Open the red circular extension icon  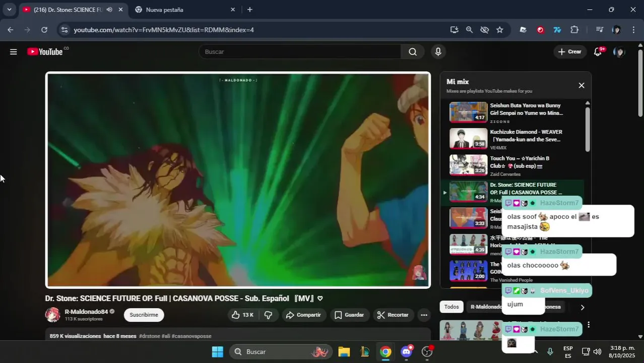pyautogui.click(x=540, y=30)
